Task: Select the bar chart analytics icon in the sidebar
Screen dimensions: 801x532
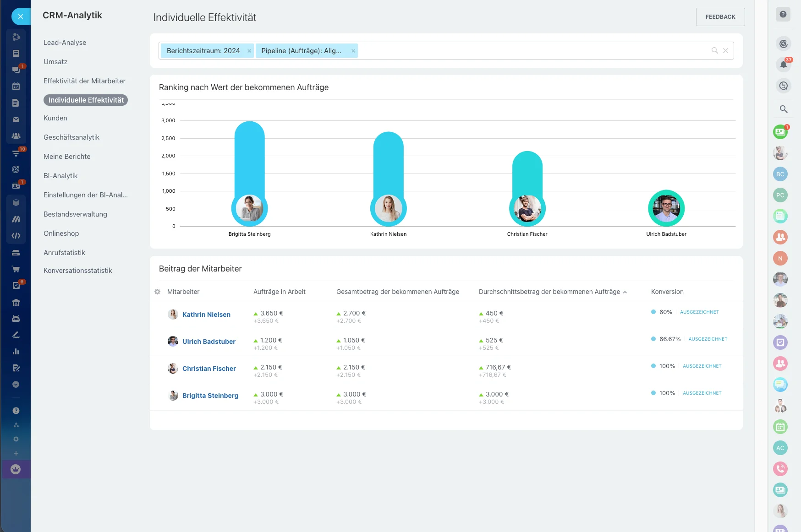Action: (x=16, y=352)
